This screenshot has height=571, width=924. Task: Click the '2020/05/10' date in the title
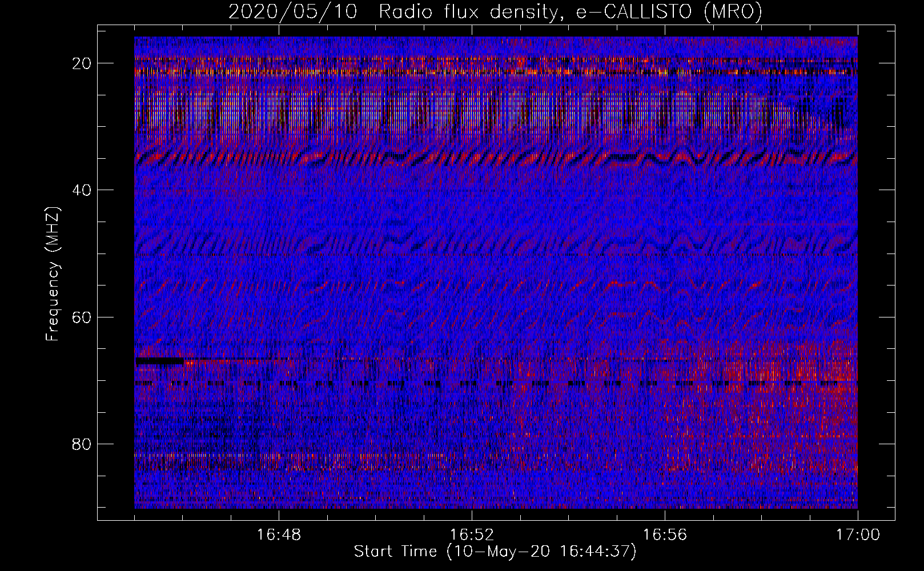tap(293, 12)
